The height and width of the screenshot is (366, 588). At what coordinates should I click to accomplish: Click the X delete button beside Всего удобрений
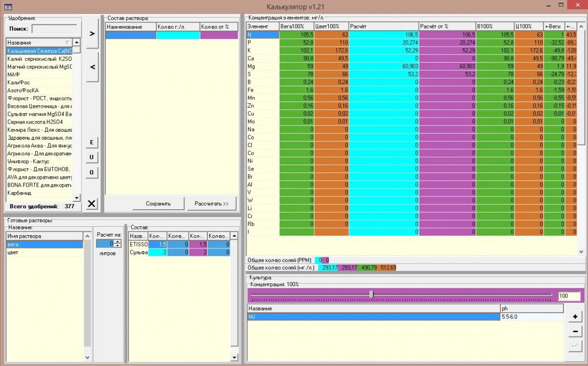(x=92, y=204)
